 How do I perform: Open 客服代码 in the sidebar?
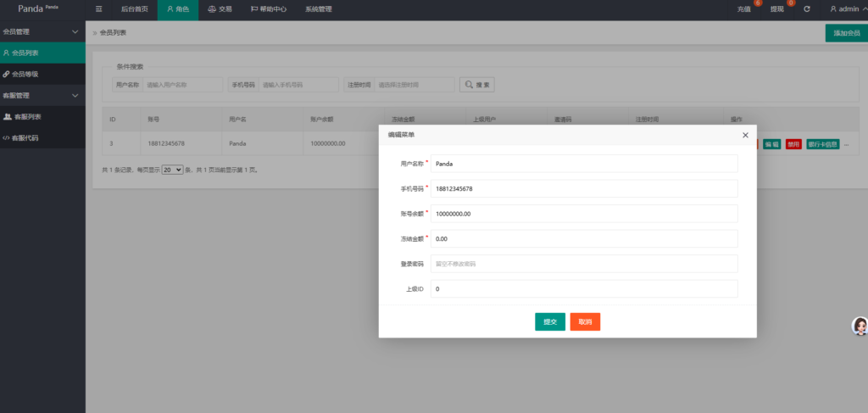click(42, 137)
